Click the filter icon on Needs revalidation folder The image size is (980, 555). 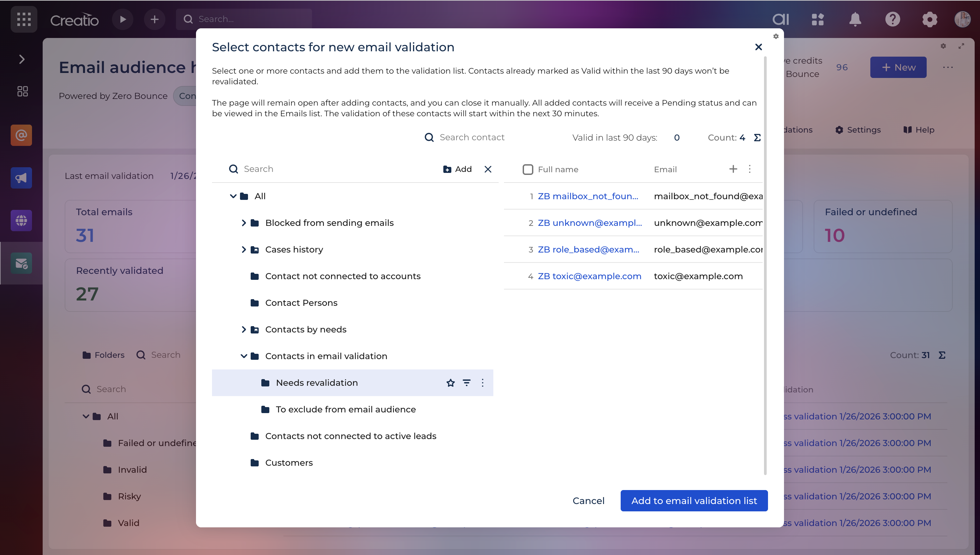(466, 383)
